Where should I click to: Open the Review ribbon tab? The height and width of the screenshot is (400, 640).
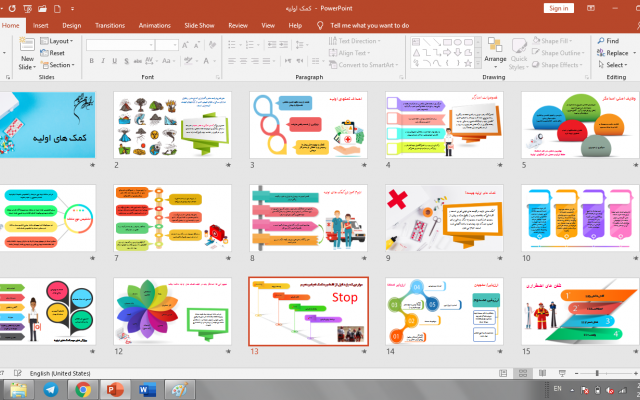pos(238,25)
